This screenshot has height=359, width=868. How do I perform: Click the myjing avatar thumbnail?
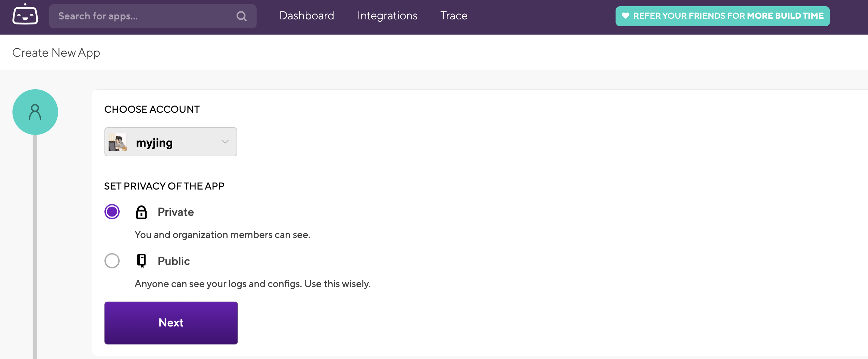[x=118, y=142]
